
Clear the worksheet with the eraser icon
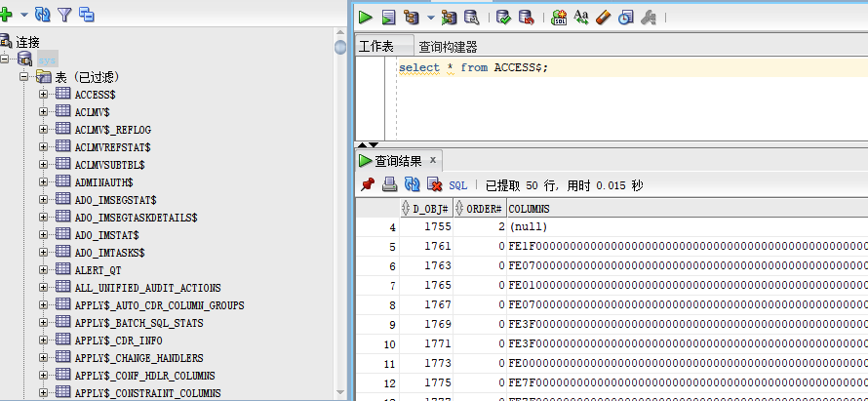(604, 18)
